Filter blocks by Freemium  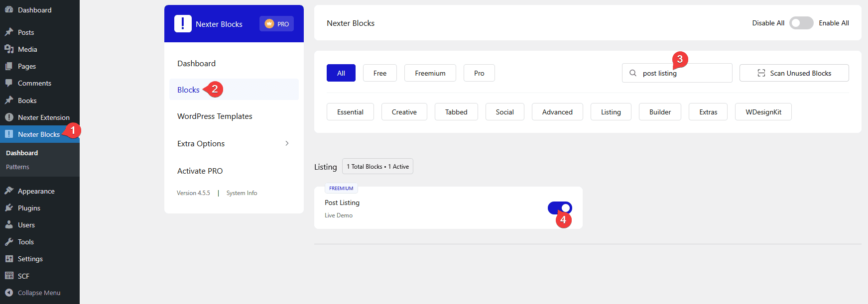[x=430, y=73]
